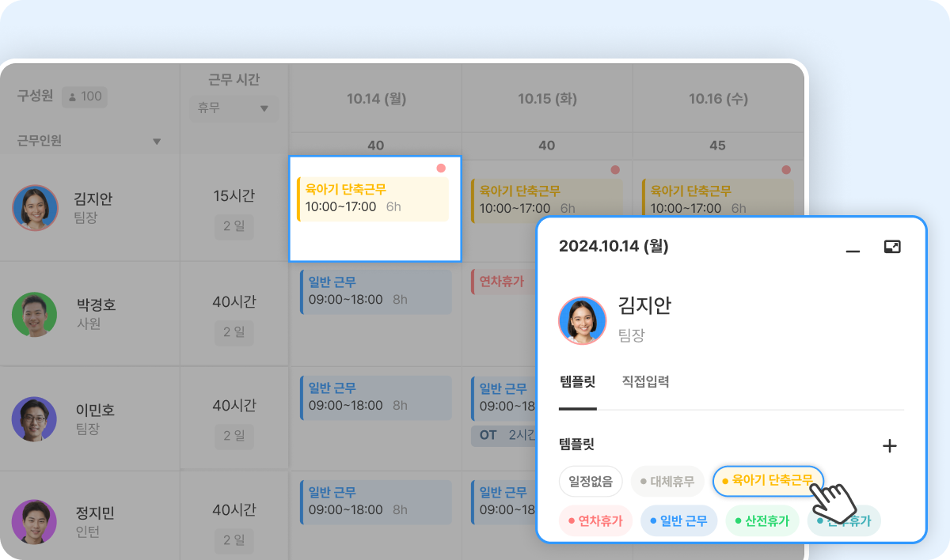Click the plus icon to add a template

tap(889, 446)
